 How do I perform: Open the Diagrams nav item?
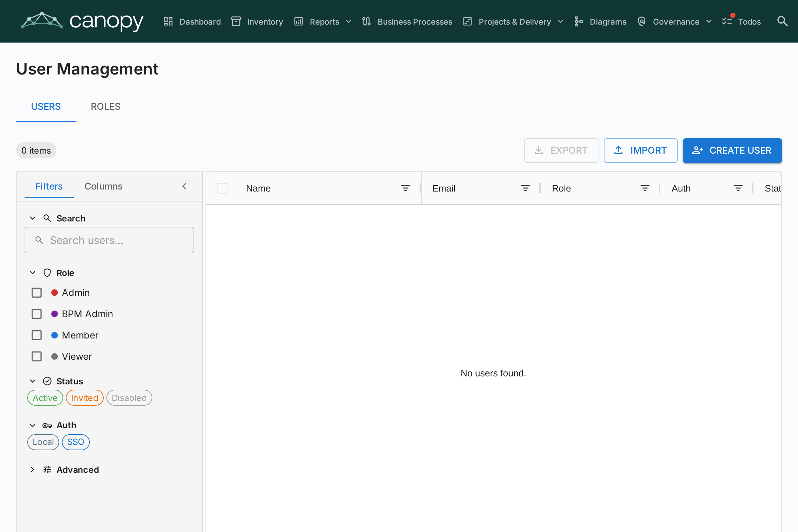coord(600,22)
